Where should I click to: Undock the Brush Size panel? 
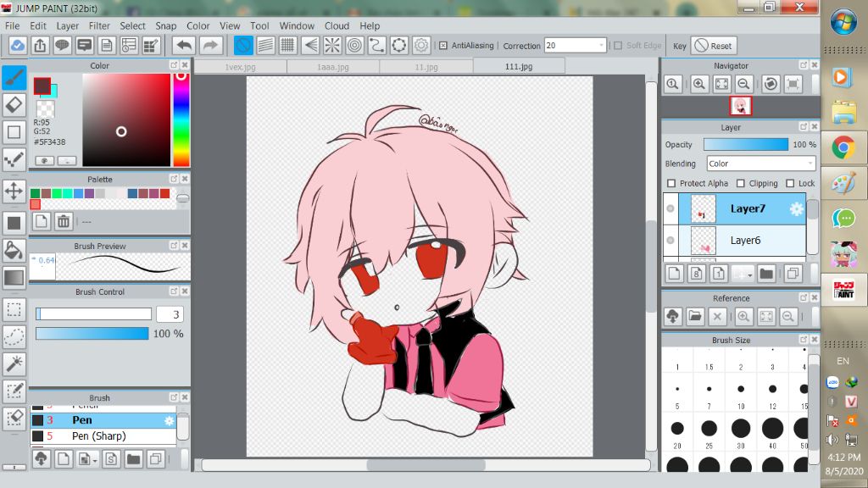tap(804, 339)
